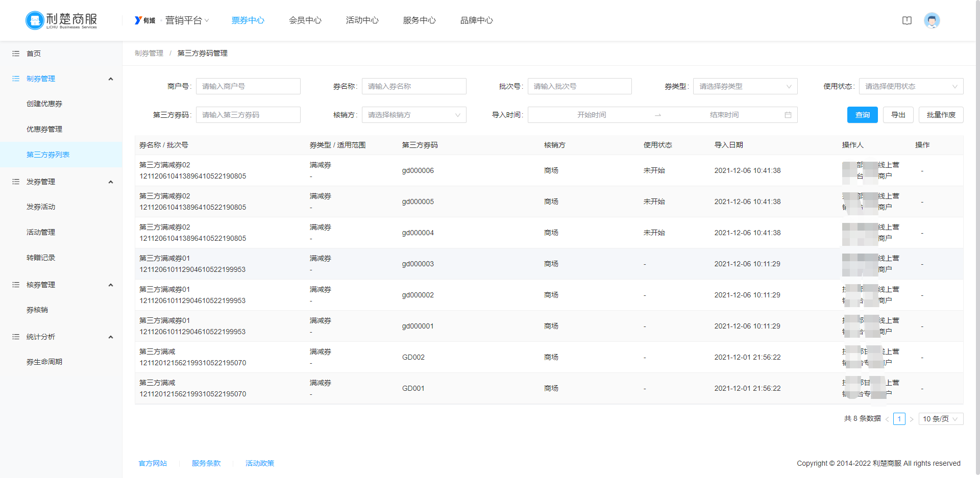The image size is (980, 478).
Task: Click coupon code gd000002 cell
Action: 418,295
